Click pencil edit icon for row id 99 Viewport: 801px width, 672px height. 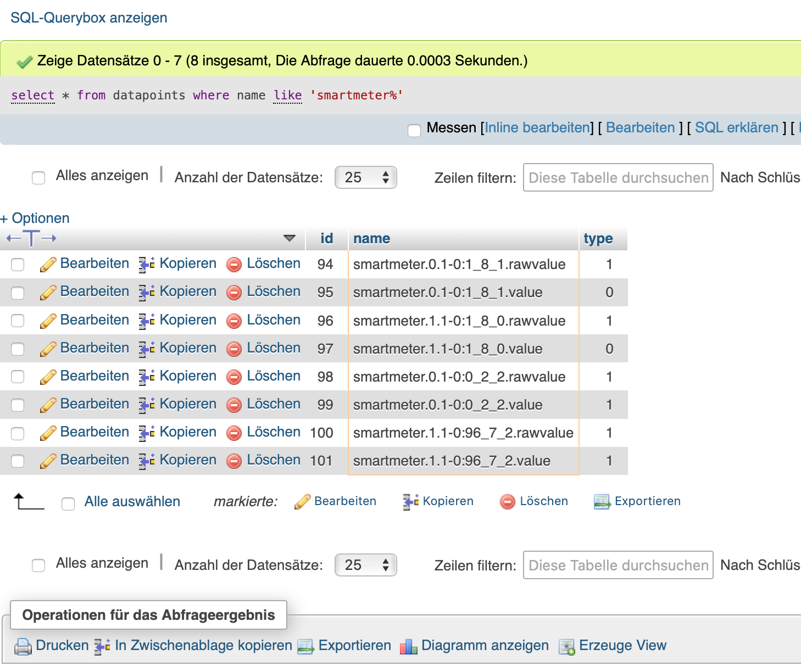click(x=48, y=405)
